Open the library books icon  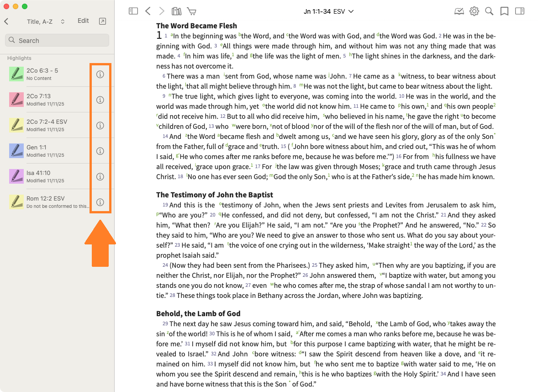(x=176, y=11)
